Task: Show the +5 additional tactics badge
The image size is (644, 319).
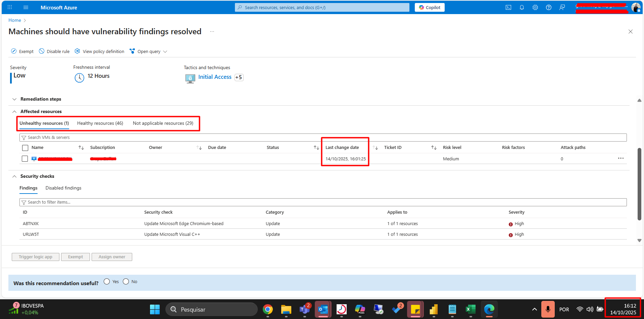Action: (239, 77)
